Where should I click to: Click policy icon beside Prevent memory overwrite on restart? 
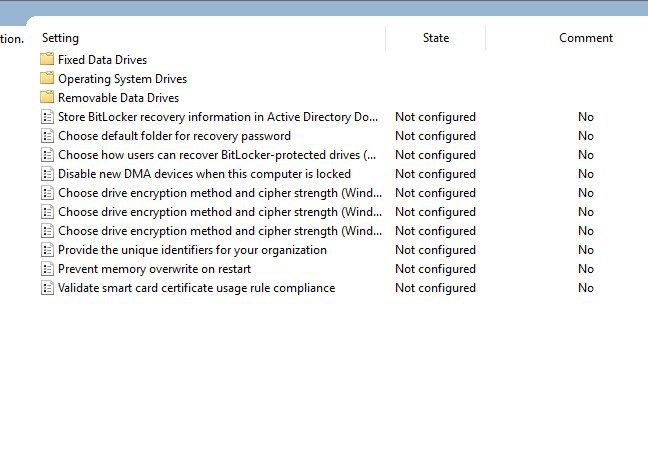(48, 269)
